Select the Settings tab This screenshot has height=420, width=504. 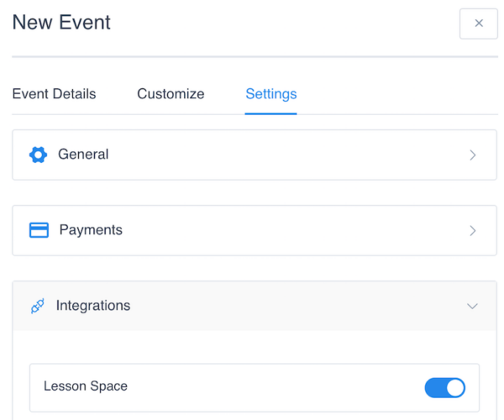tap(270, 94)
